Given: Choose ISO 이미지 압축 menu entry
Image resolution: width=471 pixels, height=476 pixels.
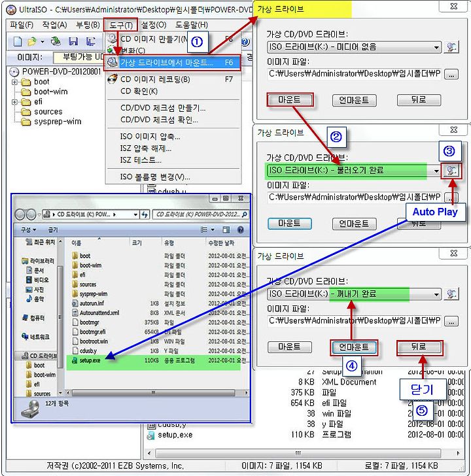Looking at the screenshot, I should tap(173, 137).
